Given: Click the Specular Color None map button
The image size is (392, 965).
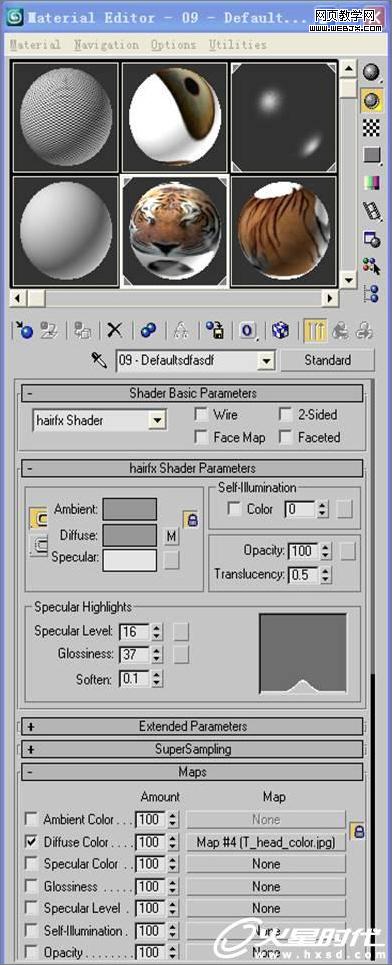Looking at the screenshot, I should [266, 864].
